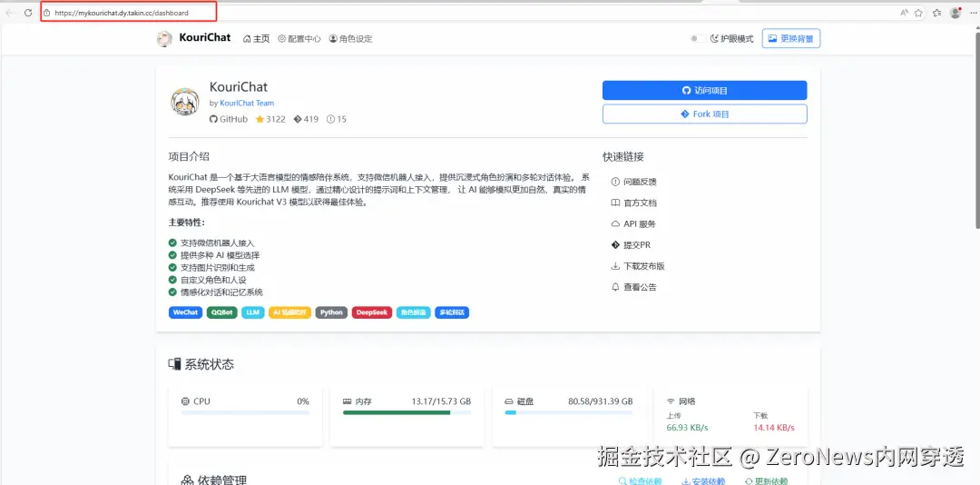Click the browser back arrow

click(x=9, y=13)
